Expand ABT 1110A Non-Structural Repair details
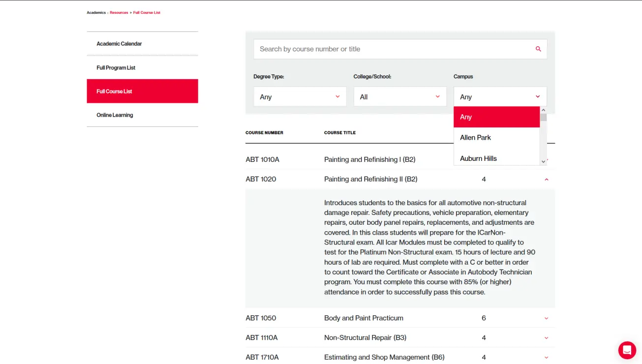This screenshot has height=364, width=642. (546, 338)
